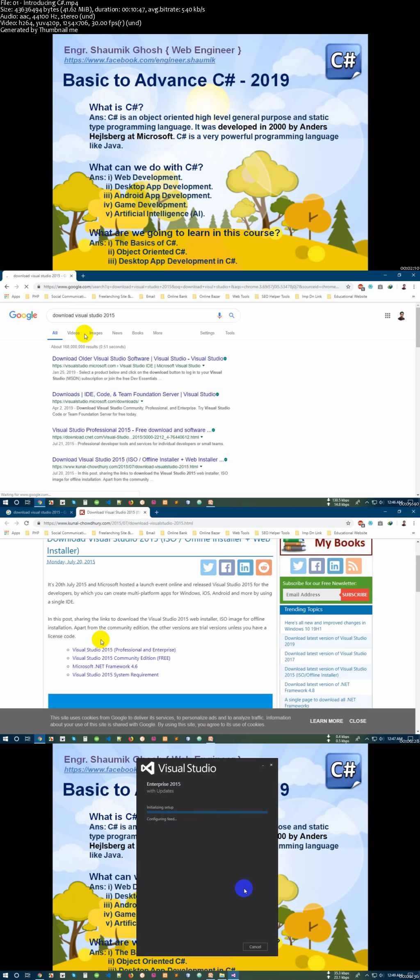Close the Visual Studio installer with X button
The height and width of the screenshot is (980, 420).
[271, 765]
